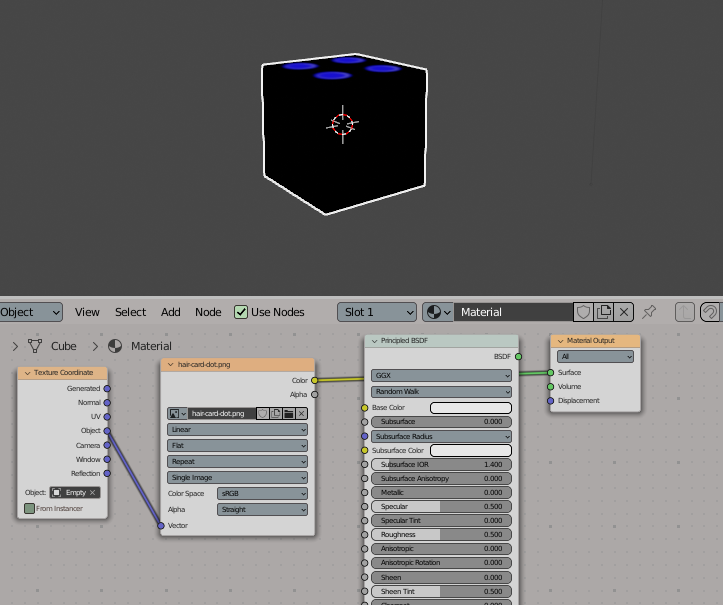Image resolution: width=723 pixels, height=605 pixels.
Task: Open the Random Walk subsurface method dropdown
Action: 441,391
